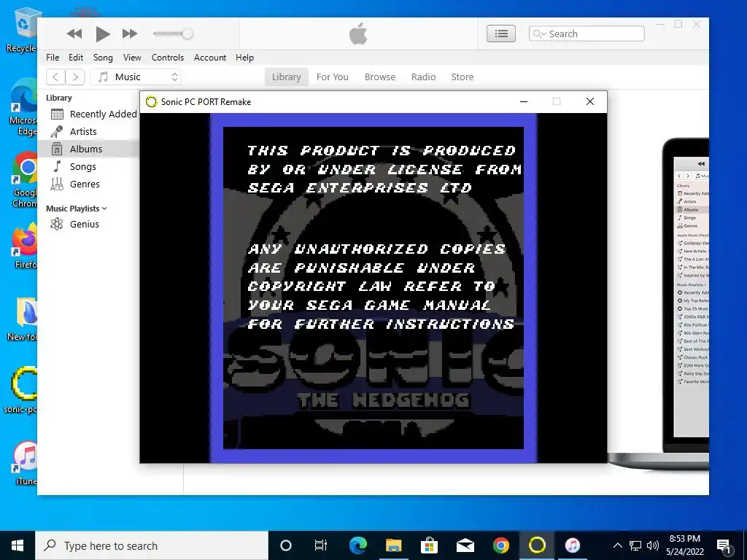Viewport: 747px width, 560px height.
Task: Open the Song menu
Action: coord(103,58)
